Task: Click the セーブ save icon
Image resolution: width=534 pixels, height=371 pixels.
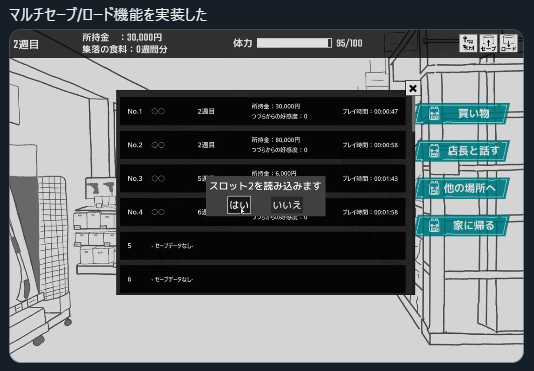Action: (488, 43)
